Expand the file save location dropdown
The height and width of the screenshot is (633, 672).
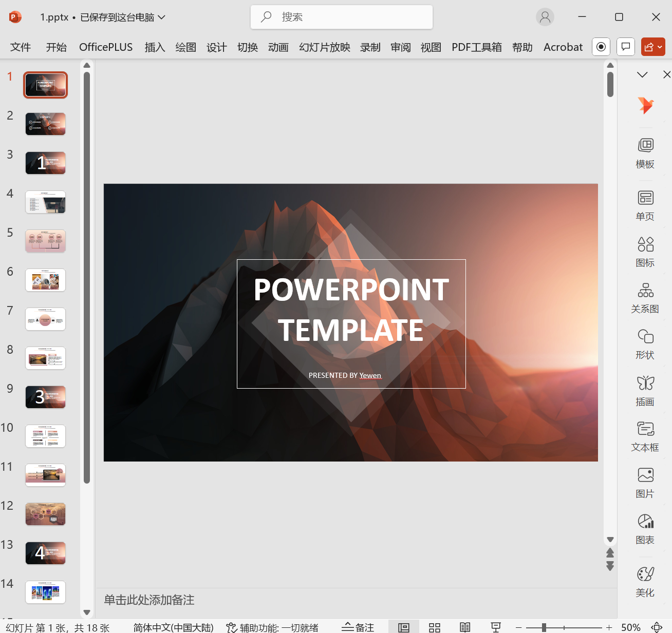(162, 17)
